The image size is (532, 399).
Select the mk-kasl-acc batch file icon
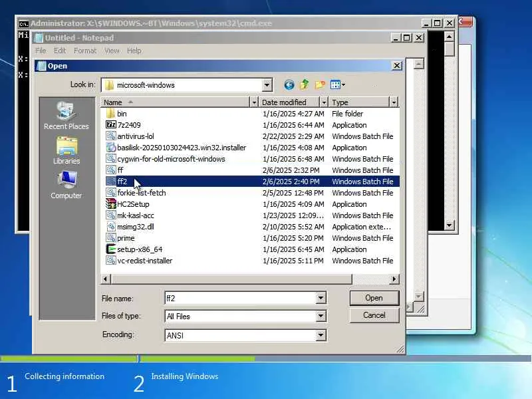tap(110, 215)
